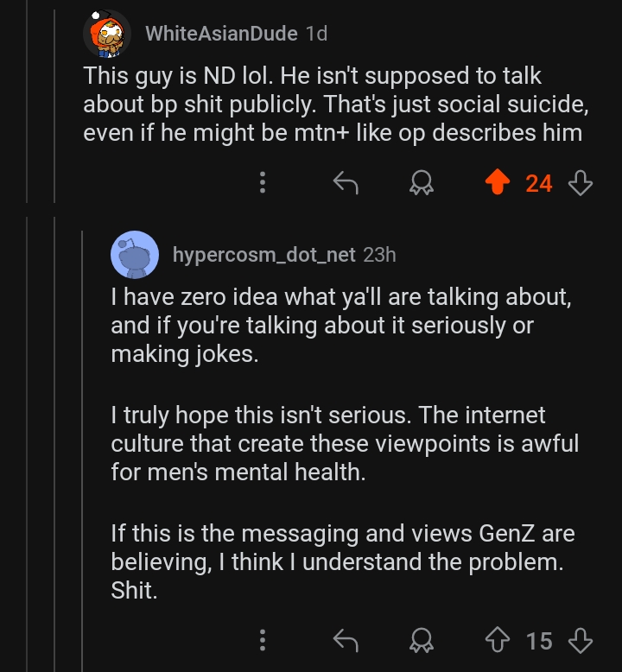Open hypercosm_dot_net's avatar
This screenshot has height=672, width=622.
tap(135, 255)
